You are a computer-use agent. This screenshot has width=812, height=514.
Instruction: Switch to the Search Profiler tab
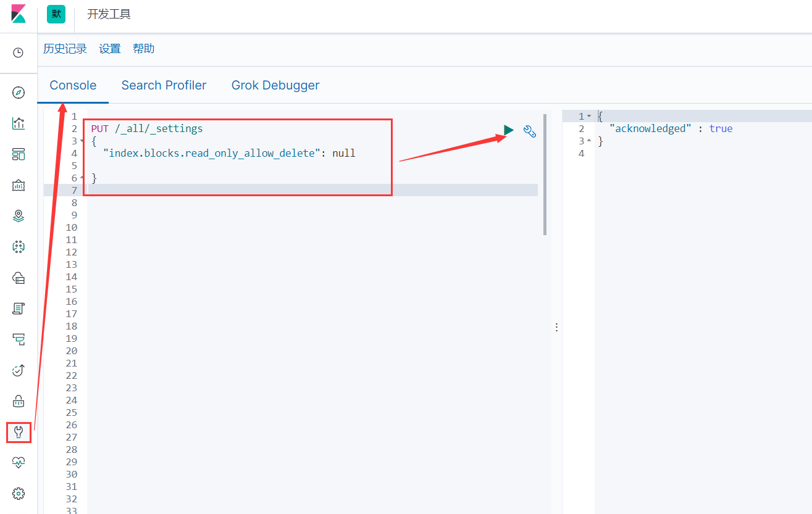click(x=164, y=85)
